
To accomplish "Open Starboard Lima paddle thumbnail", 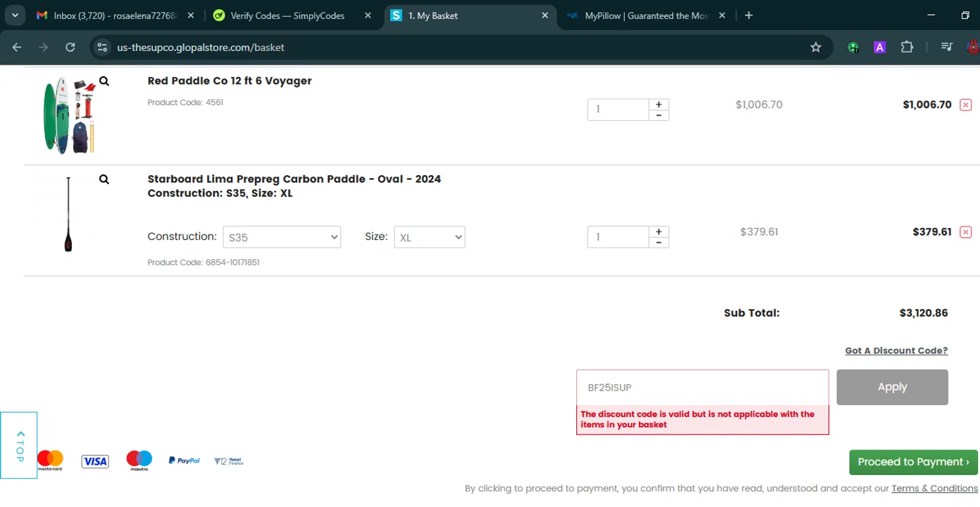I will pos(68,214).
